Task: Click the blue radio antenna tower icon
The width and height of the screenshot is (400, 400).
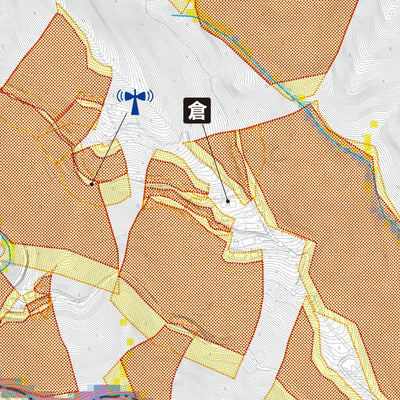Action: click(135, 102)
